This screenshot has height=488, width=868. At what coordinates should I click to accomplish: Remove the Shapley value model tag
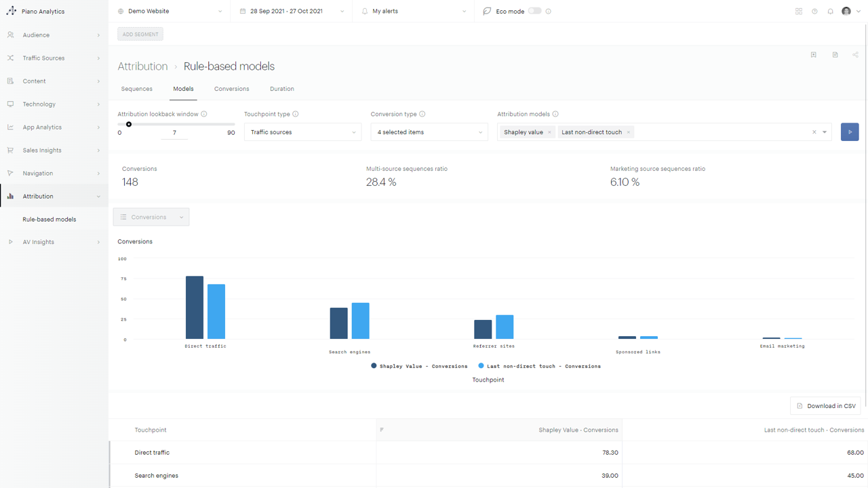[549, 132]
